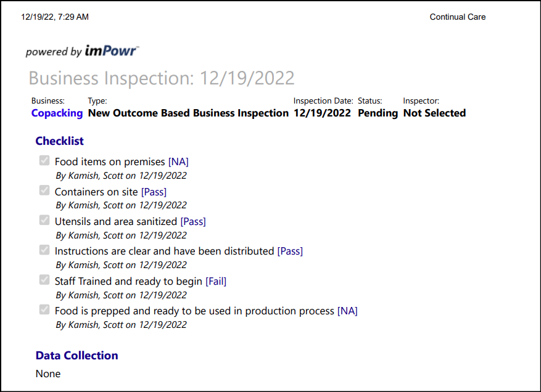Click the [NA] tag on Food items
The height and width of the screenshot is (392, 541).
tap(178, 161)
